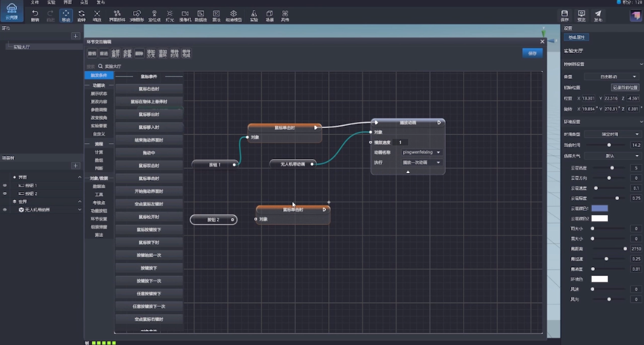Click the 定位点 (anchor point) icon

pos(154,15)
